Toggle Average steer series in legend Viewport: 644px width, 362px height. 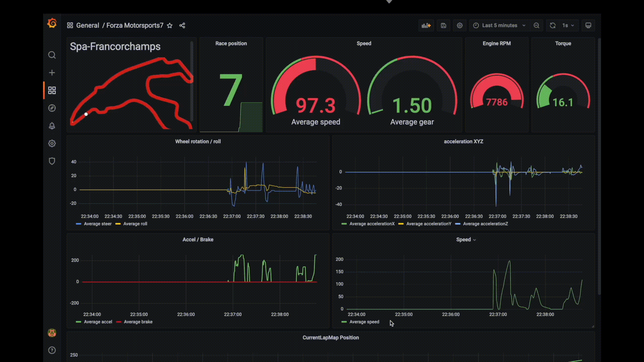pos(97,224)
